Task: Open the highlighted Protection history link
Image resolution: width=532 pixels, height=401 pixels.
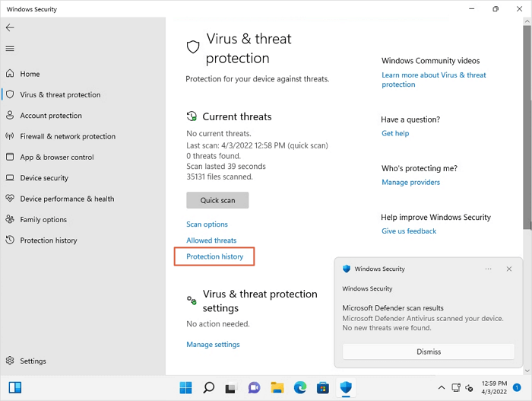Action: [x=215, y=256]
